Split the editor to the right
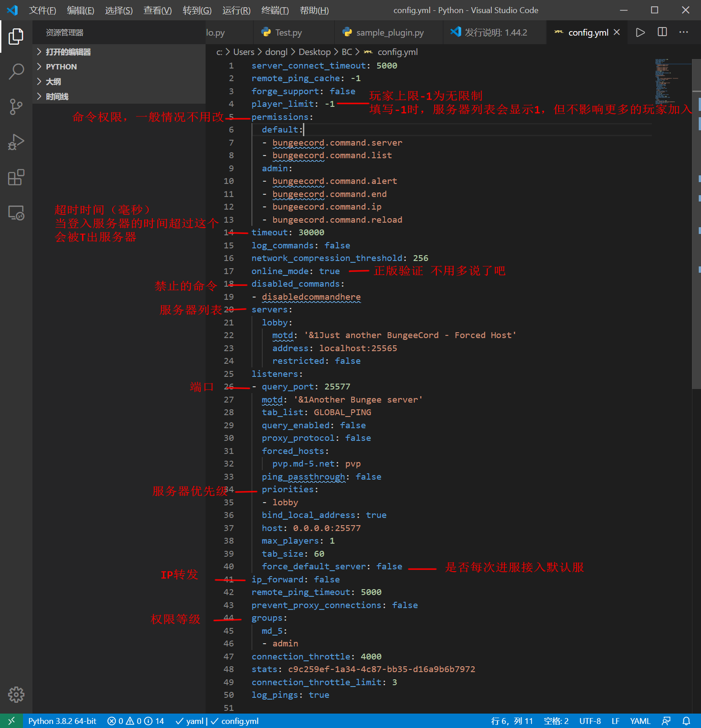This screenshot has height=728, width=701. [662, 32]
